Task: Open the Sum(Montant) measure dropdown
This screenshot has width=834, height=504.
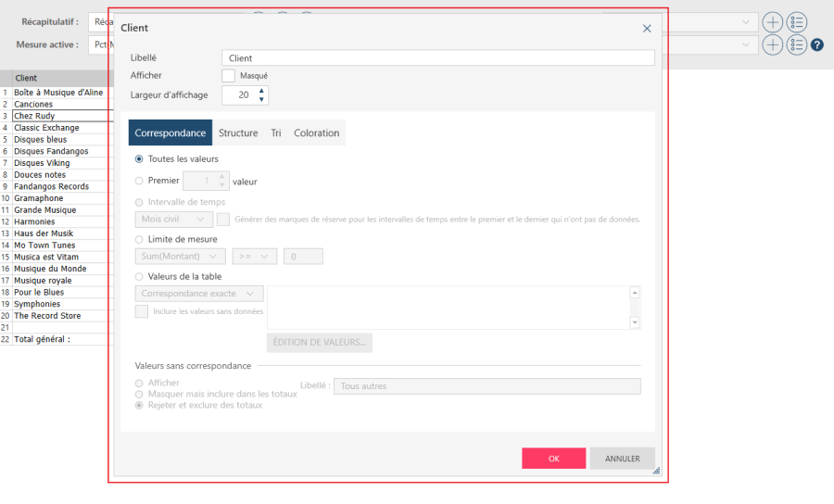Action: [181, 257]
